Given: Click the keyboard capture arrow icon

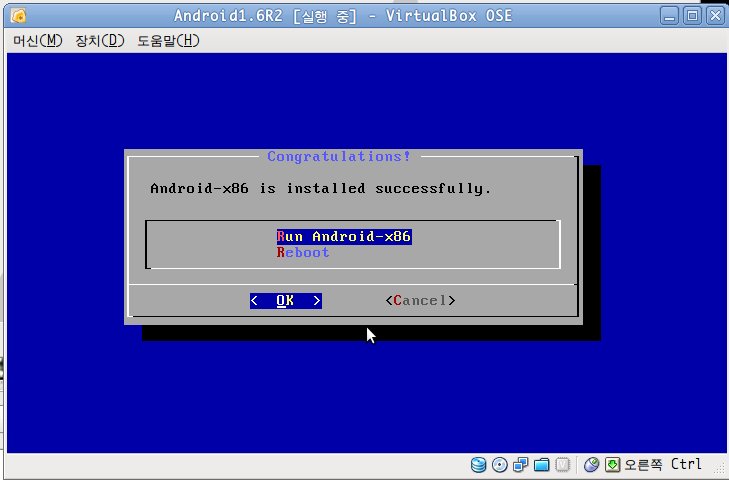Looking at the screenshot, I should click(612, 464).
